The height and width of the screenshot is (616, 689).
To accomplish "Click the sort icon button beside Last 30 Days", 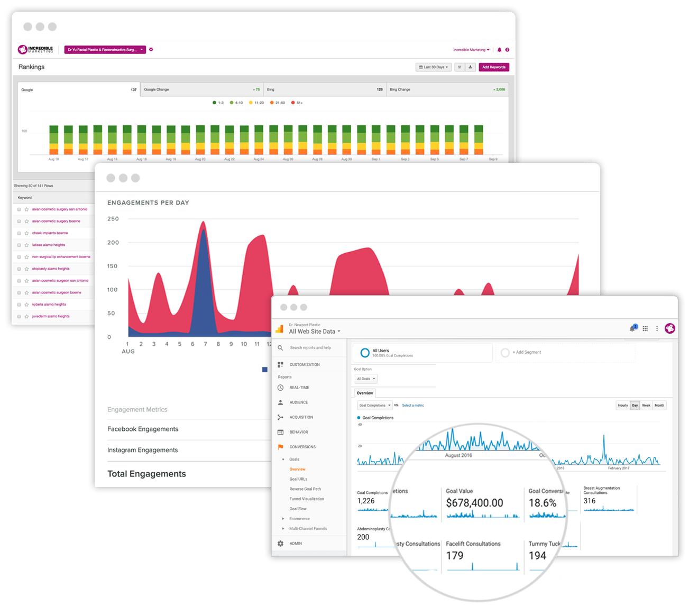I will 460,67.
